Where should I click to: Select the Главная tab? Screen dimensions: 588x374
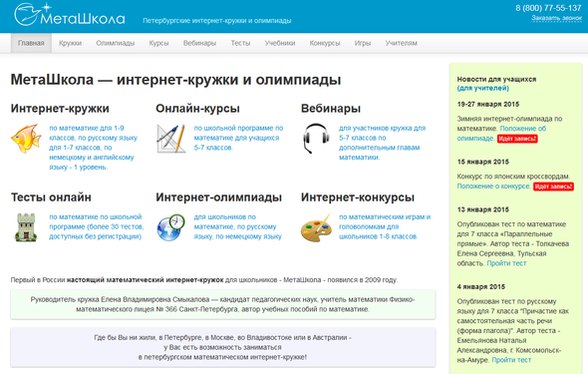pyautogui.click(x=31, y=43)
